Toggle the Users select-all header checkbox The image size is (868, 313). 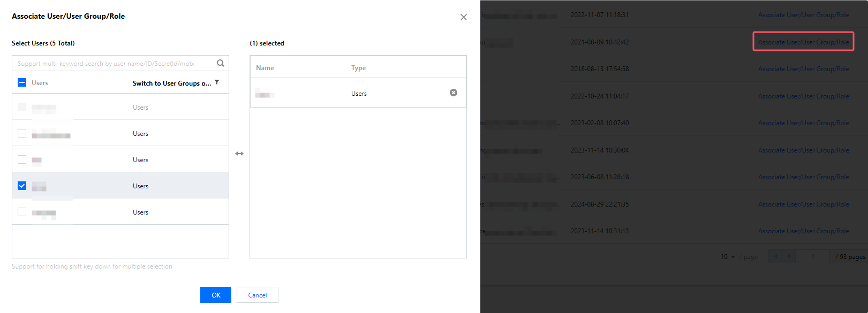(22, 82)
